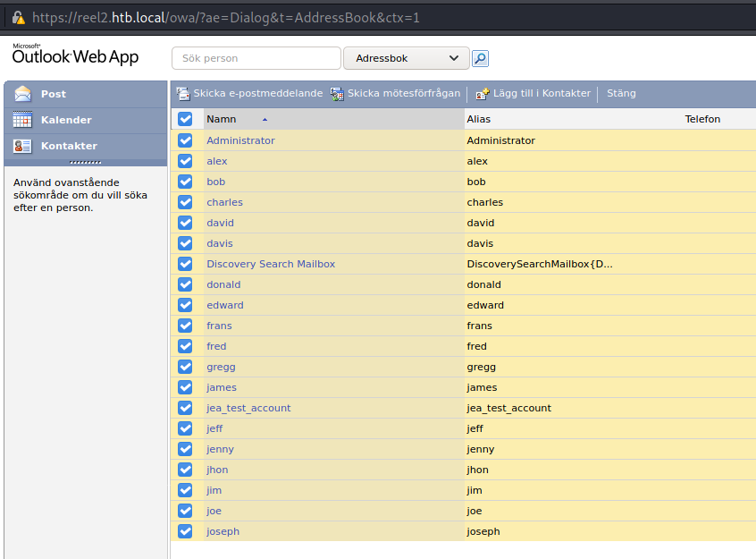The image size is (756, 559).
Task: Click the security warning padlock in address bar
Action: [x=18, y=17]
